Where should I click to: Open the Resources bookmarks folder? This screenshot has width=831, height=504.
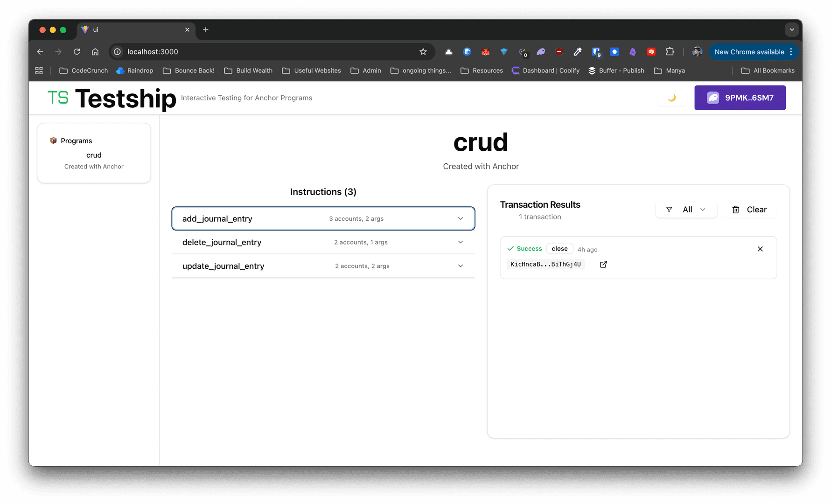click(x=482, y=70)
